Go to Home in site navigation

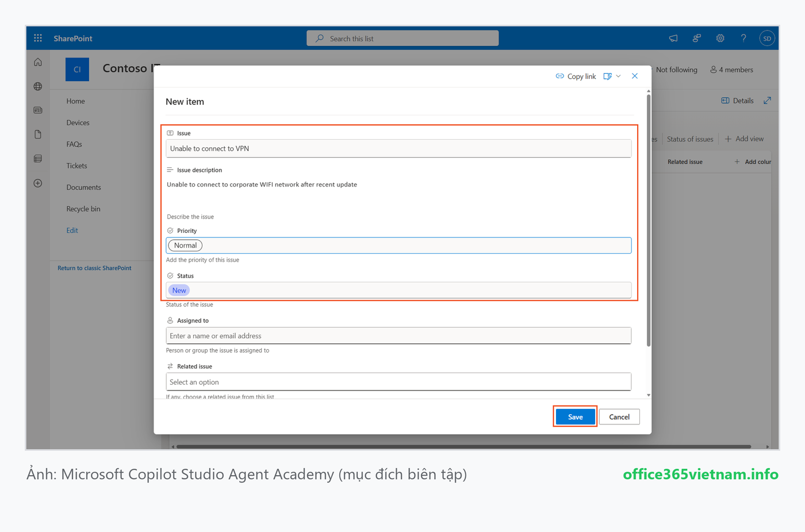tap(75, 101)
